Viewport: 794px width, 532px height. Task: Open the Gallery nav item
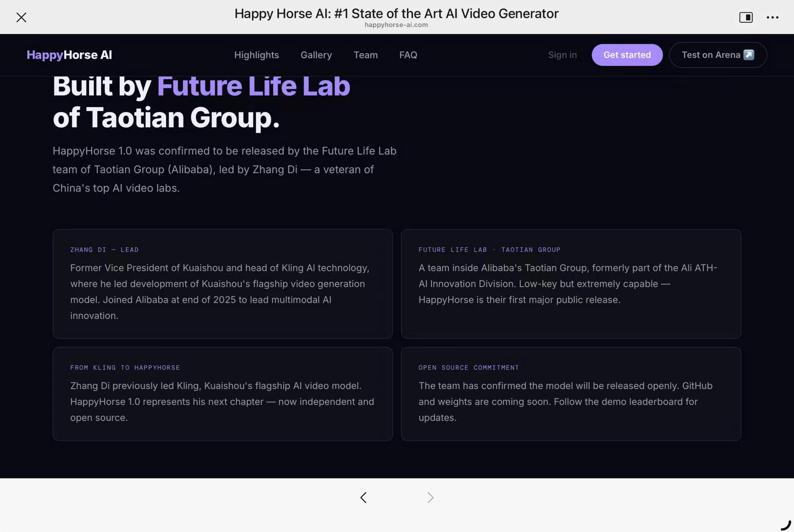coord(316,55)
